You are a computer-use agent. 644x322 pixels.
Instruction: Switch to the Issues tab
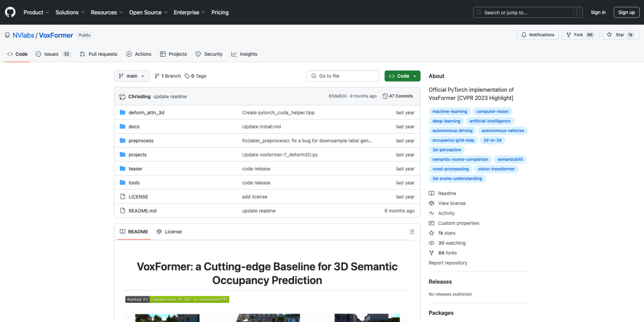(53, 54)
